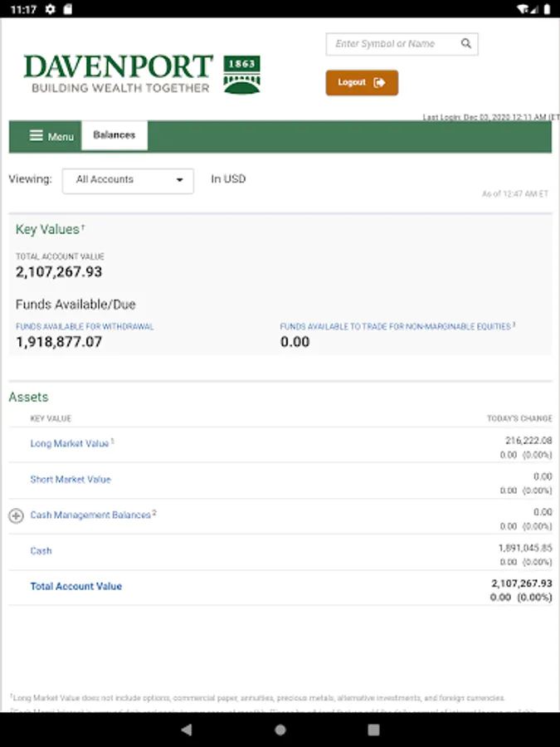Click the 216,222.08 long market value
560x747 pixels.
(x=528, y=441)
